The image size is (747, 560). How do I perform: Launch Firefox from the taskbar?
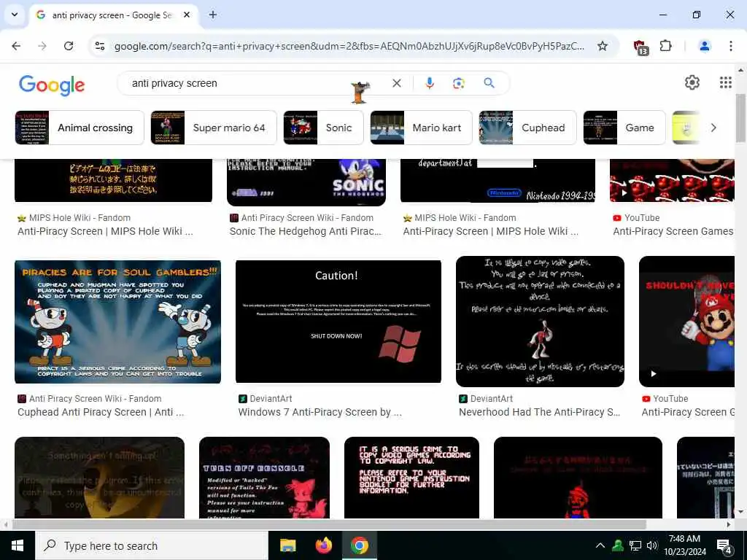pyautogui.click(x=323, y=545)
